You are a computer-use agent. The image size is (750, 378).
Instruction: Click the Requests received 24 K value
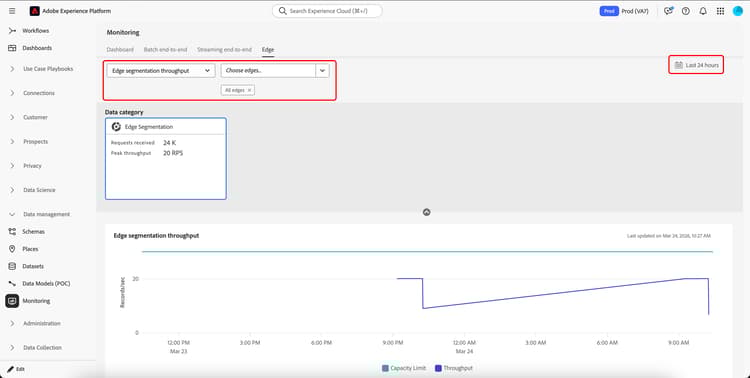(170, 143)
